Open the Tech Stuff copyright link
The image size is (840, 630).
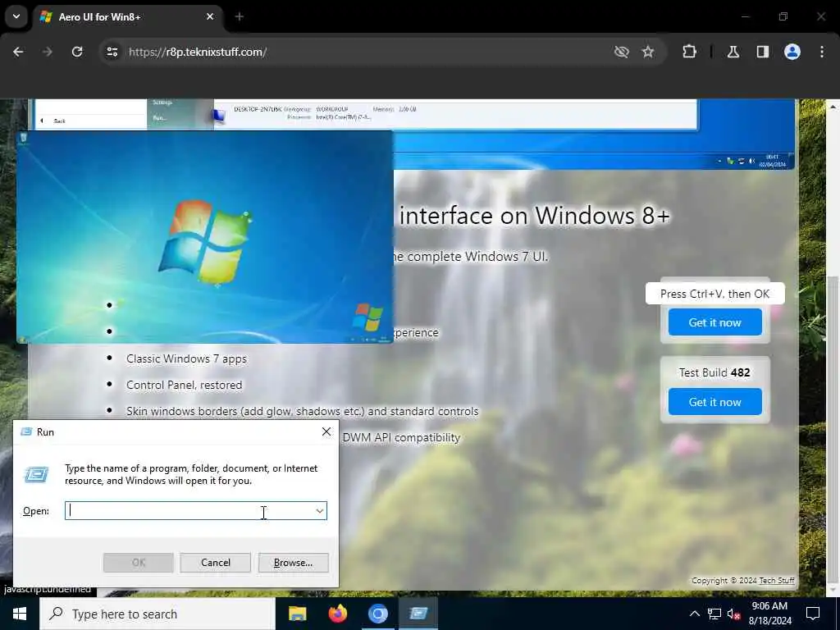coord(777,581)
